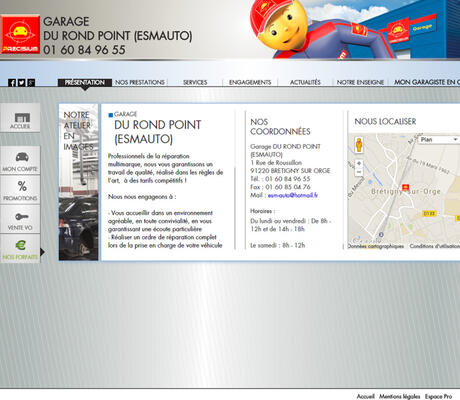Screen dimensions: 460x400
Task: Click the garage marker on the map
Action: 405,187
